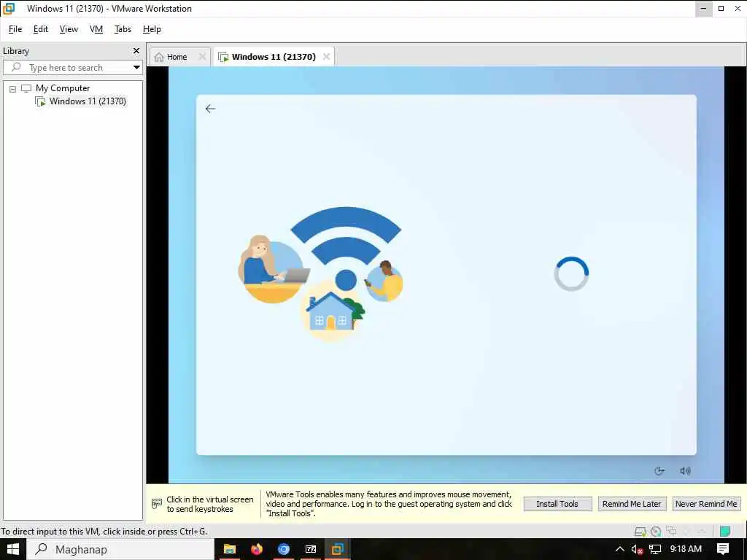Maximize the VMware Workstation window
Image resolution: width=747 pixels, height=560 pixels.
click(x=721, y=9)
